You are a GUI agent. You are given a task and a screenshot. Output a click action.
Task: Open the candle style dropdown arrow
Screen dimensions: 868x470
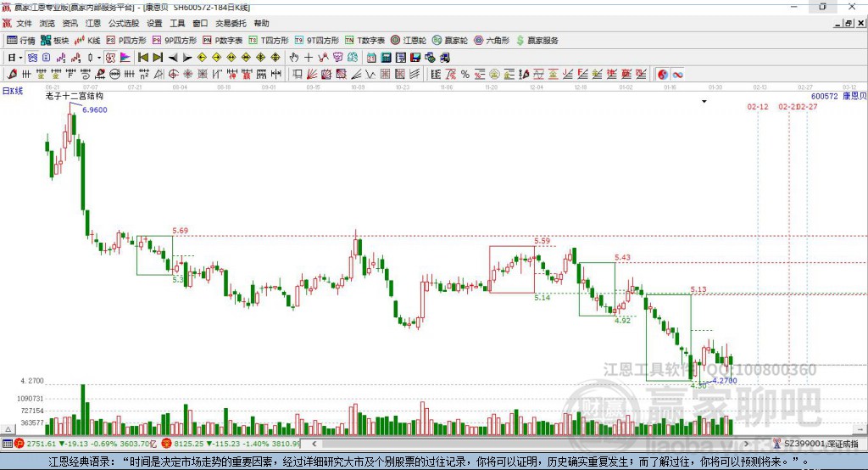click(x=98, y=58)
